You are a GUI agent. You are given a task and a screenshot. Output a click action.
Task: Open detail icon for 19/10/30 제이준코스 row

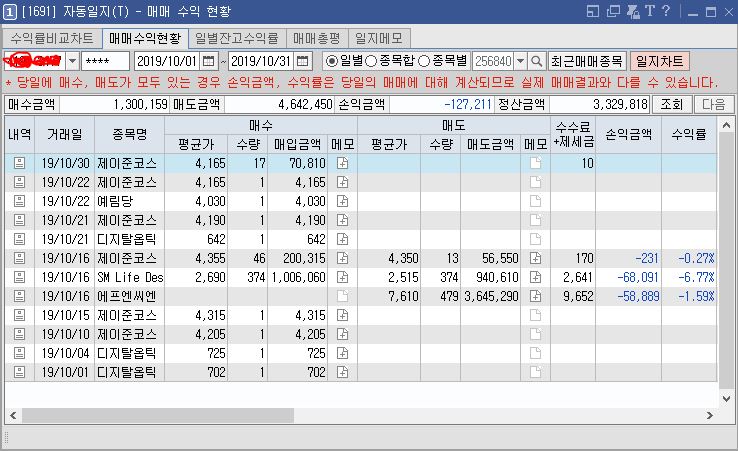click(19, 163)
